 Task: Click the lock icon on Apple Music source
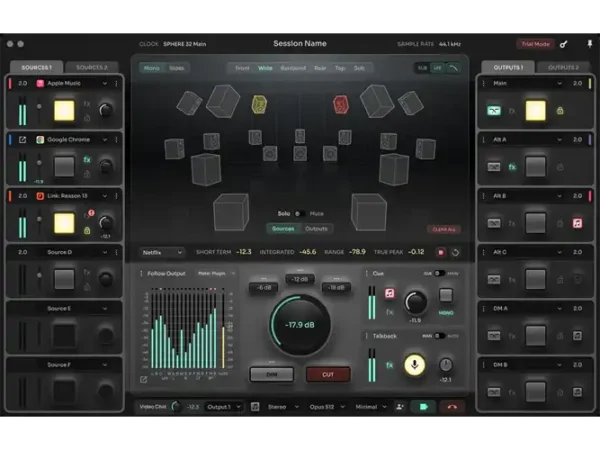(87, 117)
